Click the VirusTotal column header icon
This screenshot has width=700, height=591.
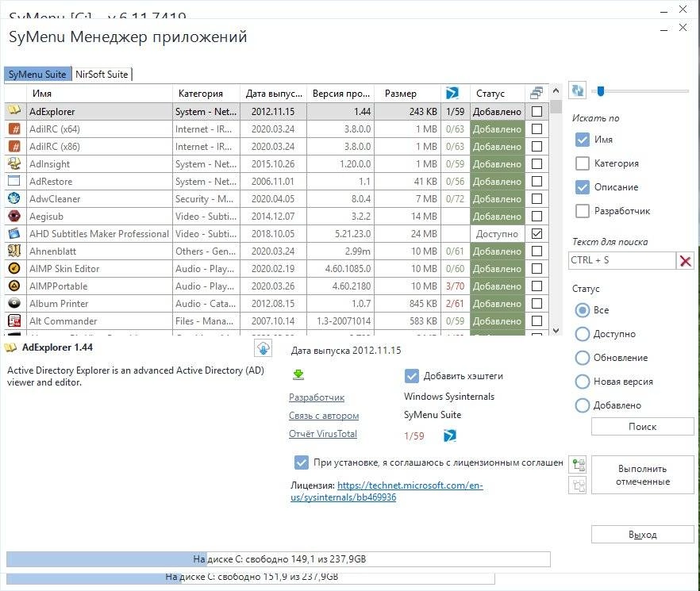(x=452, y=93)
